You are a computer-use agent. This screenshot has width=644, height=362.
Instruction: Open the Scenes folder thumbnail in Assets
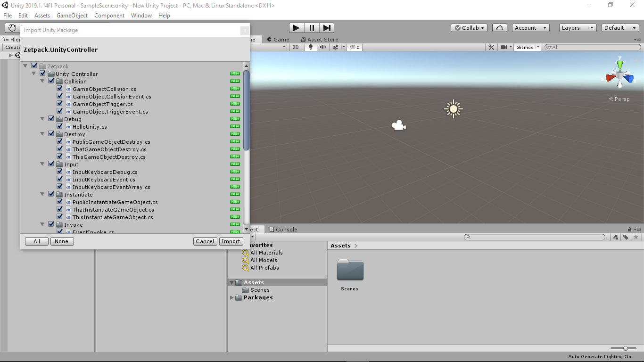350,270
